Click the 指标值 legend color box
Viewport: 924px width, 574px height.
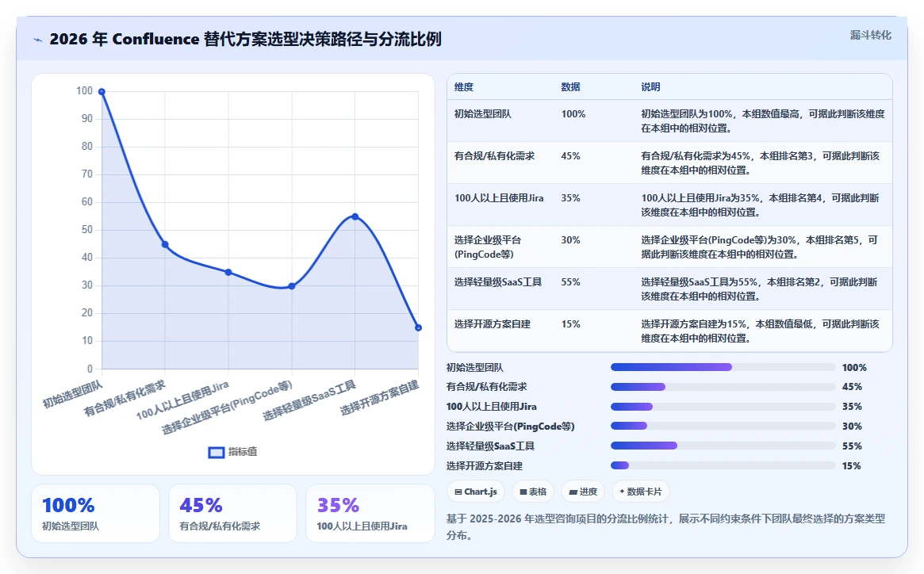pos(217,452)
